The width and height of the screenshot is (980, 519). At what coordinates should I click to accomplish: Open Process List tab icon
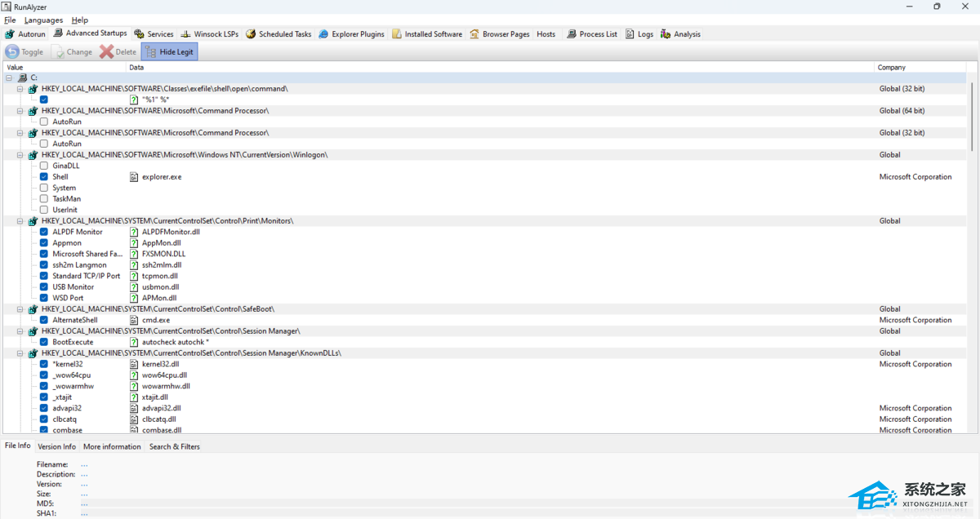(x=572, y=34)
